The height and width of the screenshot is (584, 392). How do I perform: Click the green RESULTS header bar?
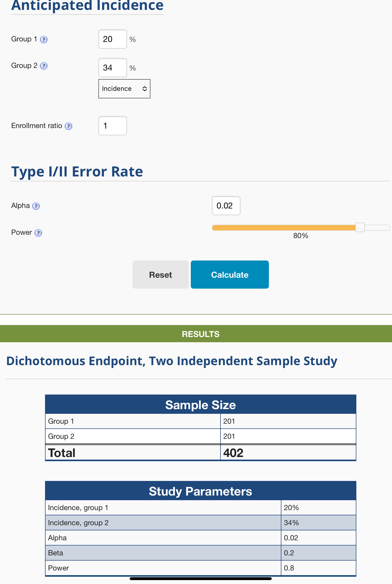(196, 334)
